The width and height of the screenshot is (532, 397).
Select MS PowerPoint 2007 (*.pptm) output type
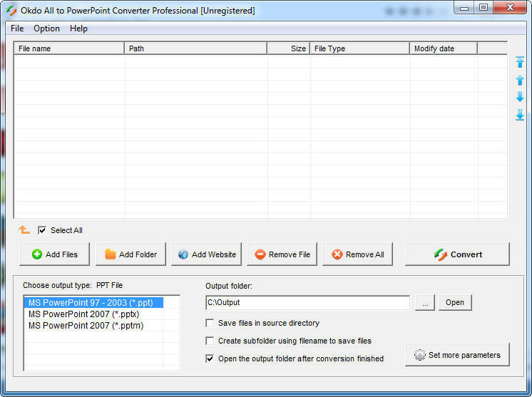point(93,326)
